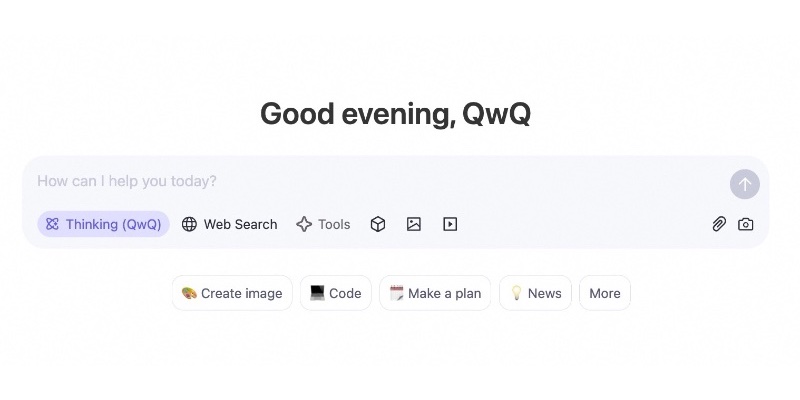This screenshot has width=800, height=400.
Task: Click the paperclip attach file icon
Action: [x=719, y=224]
